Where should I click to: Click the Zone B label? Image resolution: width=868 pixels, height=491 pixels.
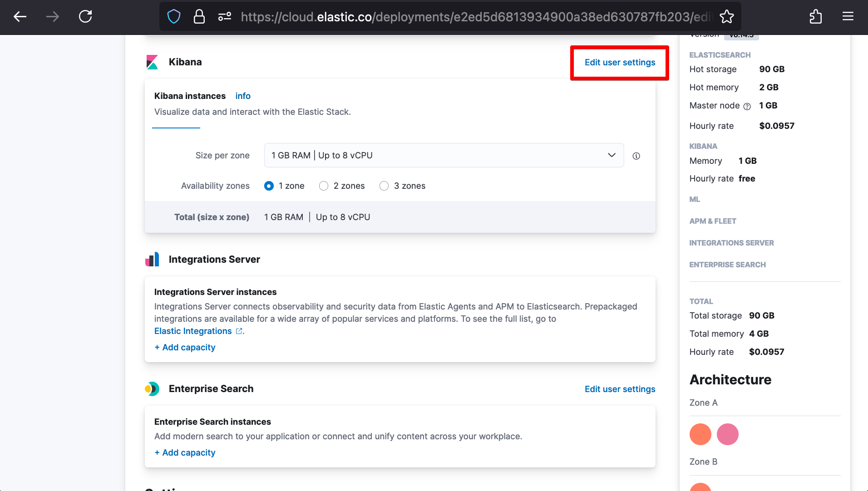(703, 462)
